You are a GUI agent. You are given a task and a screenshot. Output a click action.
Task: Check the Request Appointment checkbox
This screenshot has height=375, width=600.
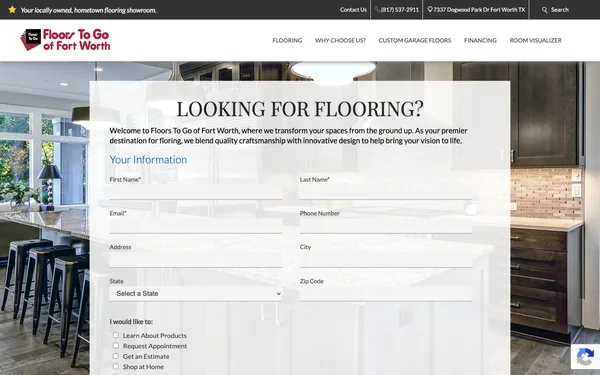(x=116, y=346)
